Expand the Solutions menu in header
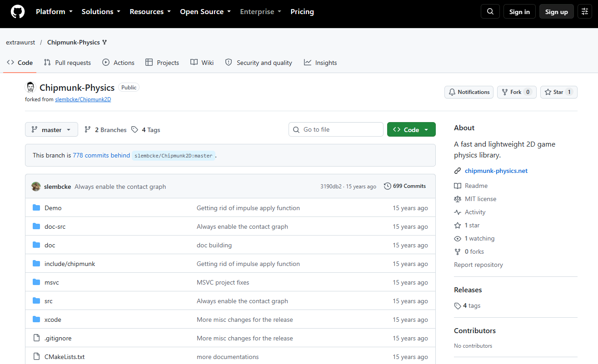The width and height of the screenshot is (598, 364). pos(101,12)
